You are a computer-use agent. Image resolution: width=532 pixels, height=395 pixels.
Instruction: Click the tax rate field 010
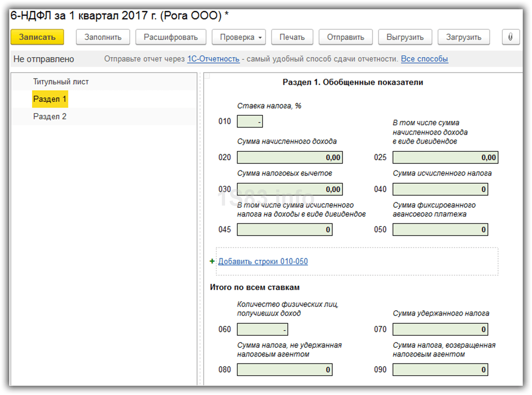250,121
